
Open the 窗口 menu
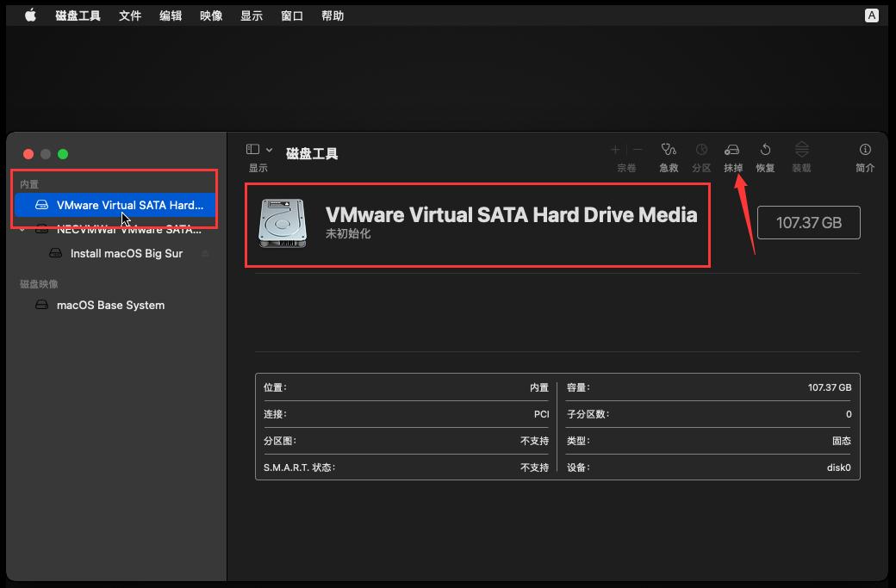point(292,15)
